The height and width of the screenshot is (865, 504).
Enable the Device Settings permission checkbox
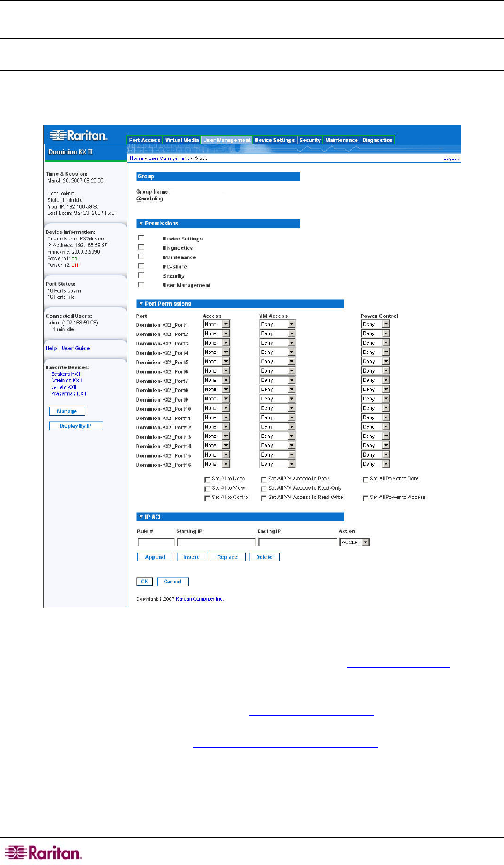point(141,238)
